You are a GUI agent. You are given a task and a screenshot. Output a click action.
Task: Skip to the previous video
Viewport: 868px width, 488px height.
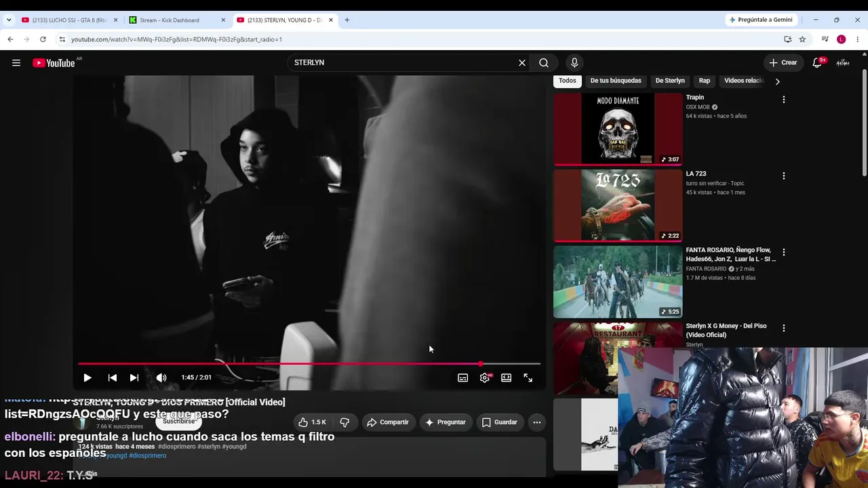click(x=113, y=378)
